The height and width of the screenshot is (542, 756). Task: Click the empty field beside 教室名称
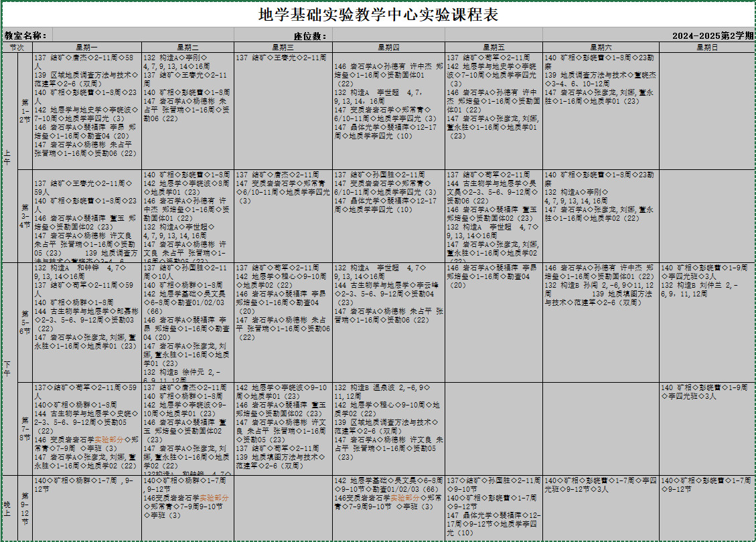tap(143, 35)
